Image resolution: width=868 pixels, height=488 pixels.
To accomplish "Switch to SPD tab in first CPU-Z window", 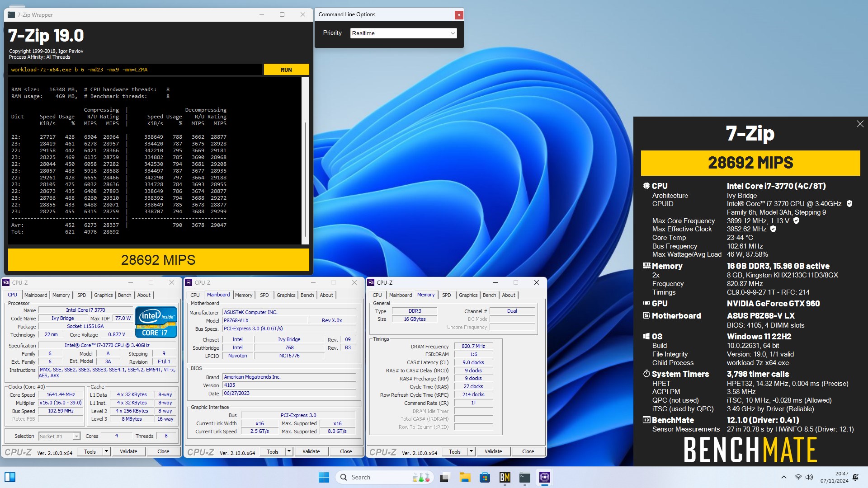I will pyautogui.click(x=82, y=295).
